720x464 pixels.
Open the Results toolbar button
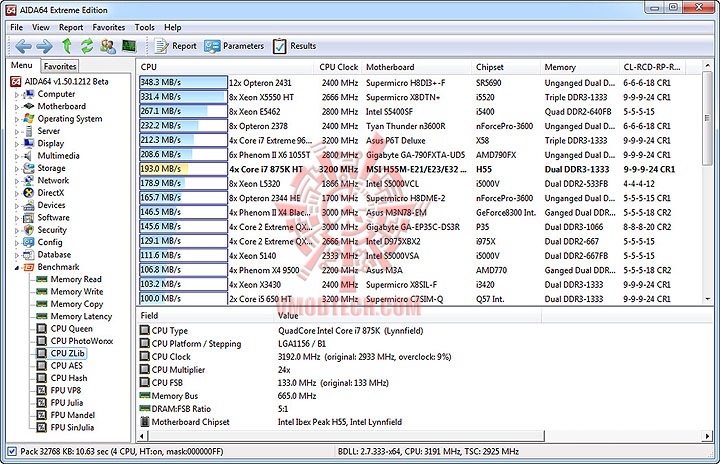pos(295,46)
